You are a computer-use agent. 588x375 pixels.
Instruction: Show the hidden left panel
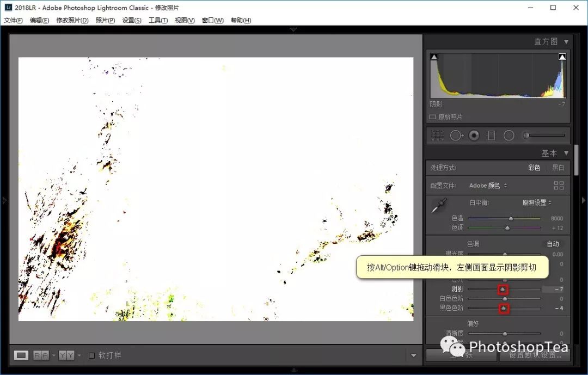[x=4, y=200]
